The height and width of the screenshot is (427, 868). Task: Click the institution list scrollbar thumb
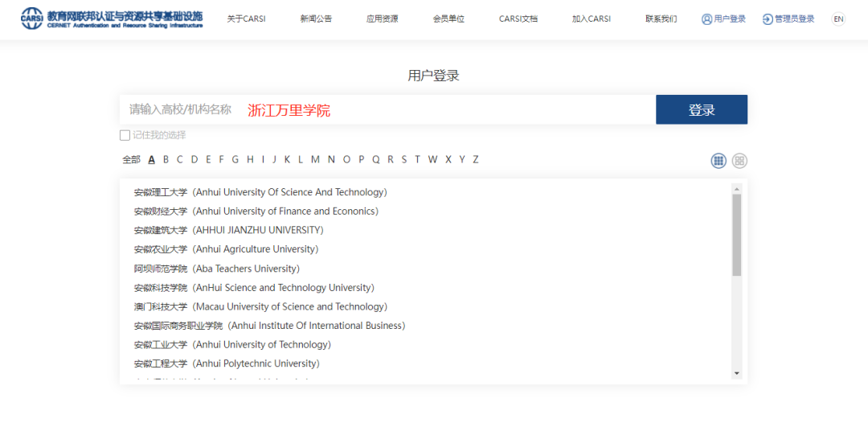[x=736, y=235]
